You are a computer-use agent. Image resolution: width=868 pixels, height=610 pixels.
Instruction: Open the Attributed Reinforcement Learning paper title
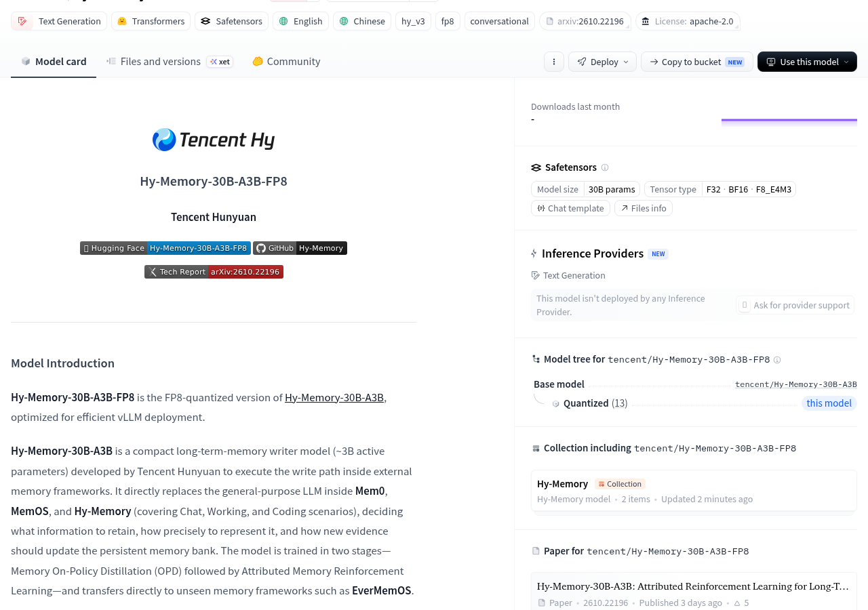(x=692, y=586)
